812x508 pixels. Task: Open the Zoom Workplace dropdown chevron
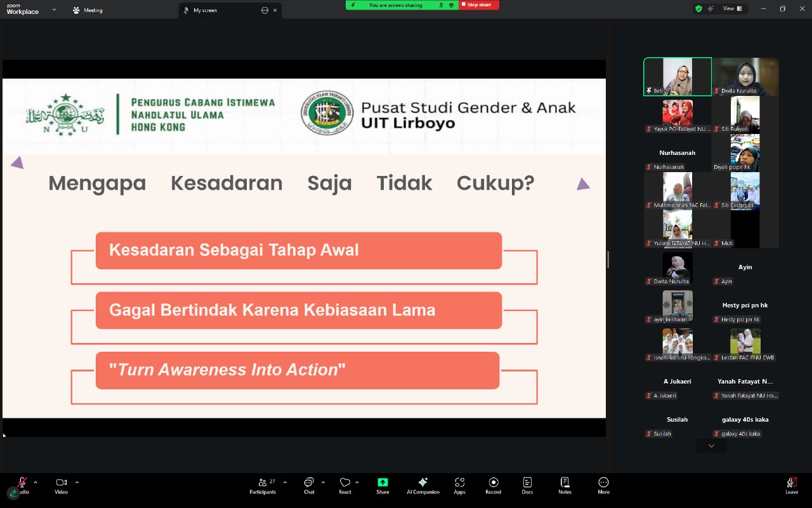point(54,10)
